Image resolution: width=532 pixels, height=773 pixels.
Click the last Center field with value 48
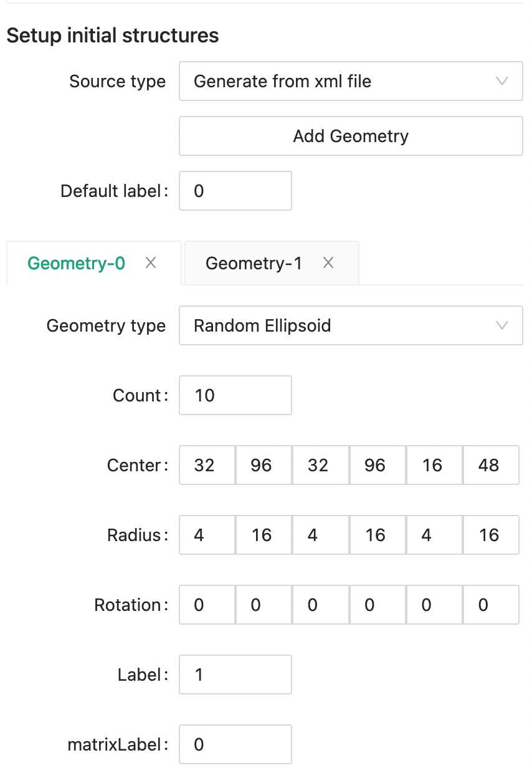pyautogui.click(x=490, y=465)
